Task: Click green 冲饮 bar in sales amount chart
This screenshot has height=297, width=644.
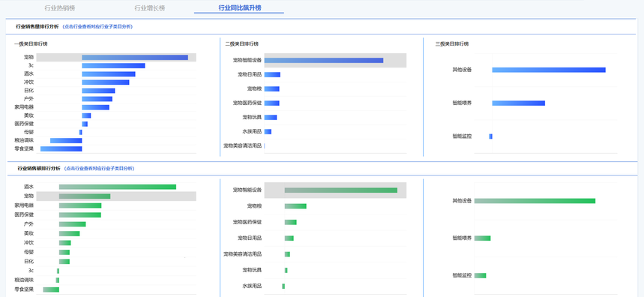Action: 65,243
